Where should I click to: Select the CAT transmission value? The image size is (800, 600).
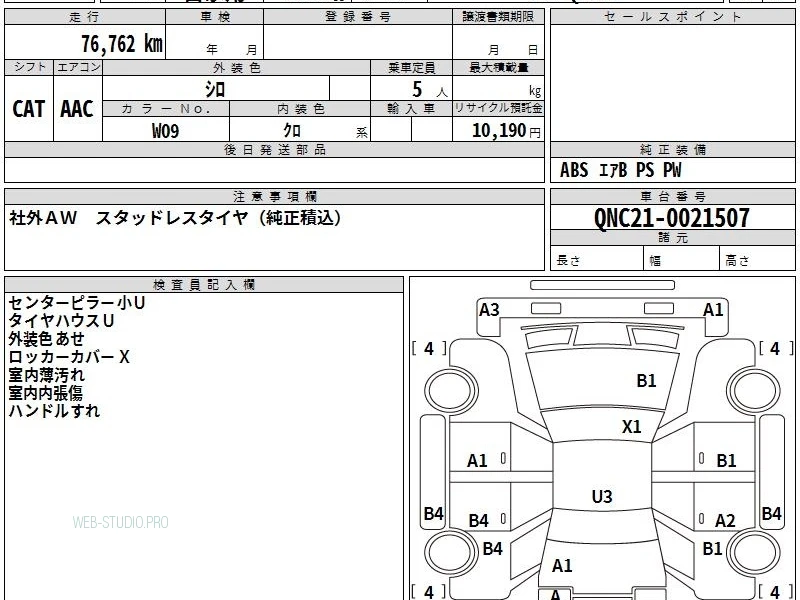click(29, 109)
